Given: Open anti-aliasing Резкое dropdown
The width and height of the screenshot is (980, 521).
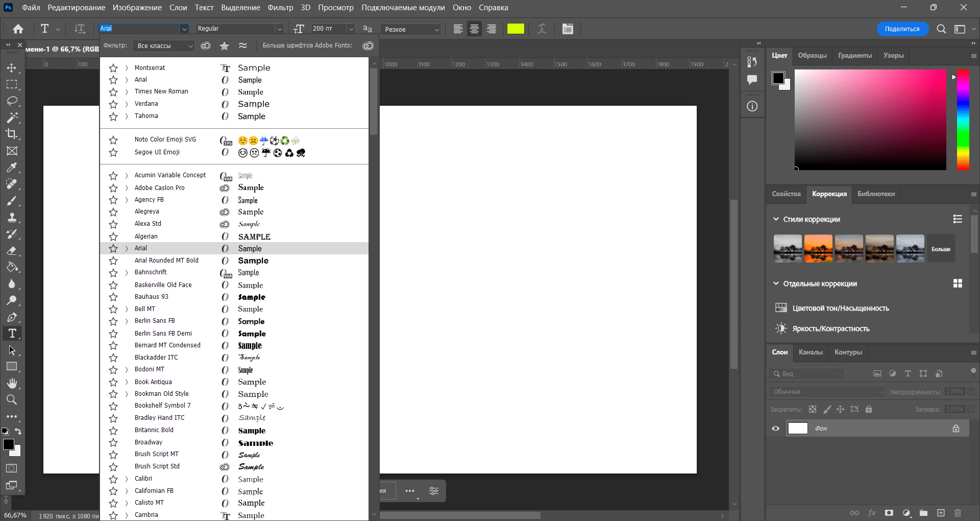Looking at the screenshot, I should (x=411, y=29).
